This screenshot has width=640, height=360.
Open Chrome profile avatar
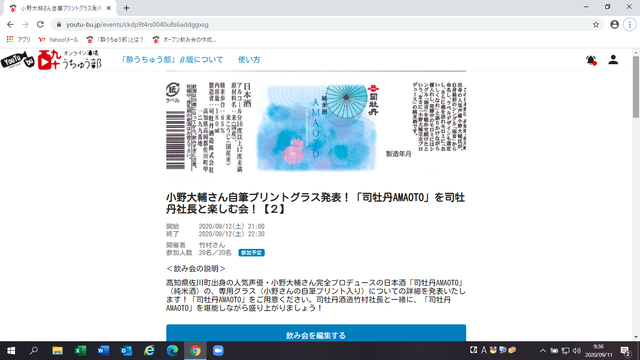614,24
